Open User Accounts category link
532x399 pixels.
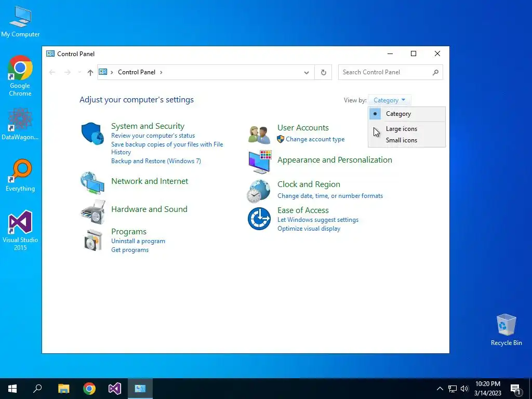tap(303, 128)
